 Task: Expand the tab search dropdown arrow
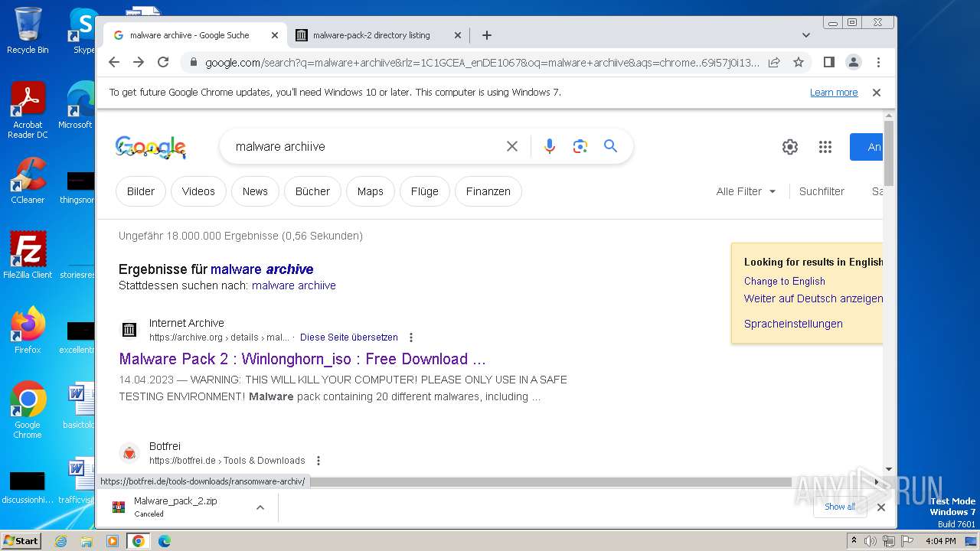805,35
